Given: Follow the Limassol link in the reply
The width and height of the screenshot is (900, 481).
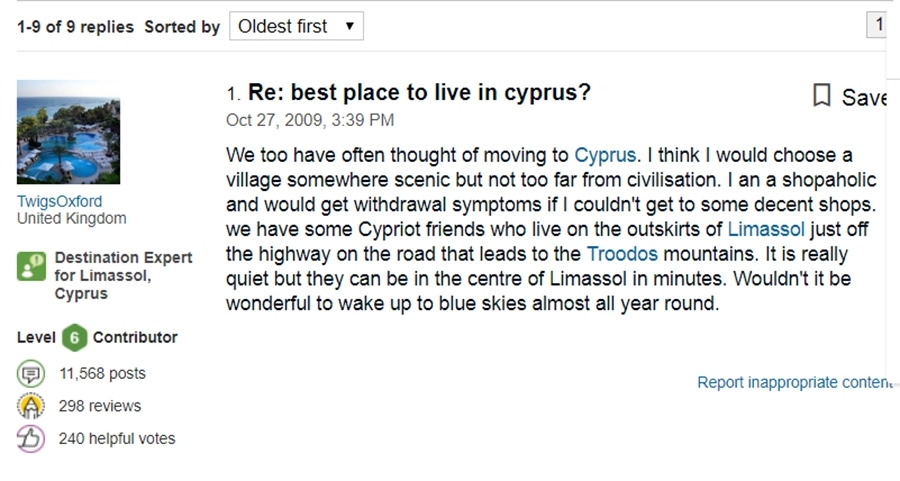Looking at the screenshot, I should [766, 230].
